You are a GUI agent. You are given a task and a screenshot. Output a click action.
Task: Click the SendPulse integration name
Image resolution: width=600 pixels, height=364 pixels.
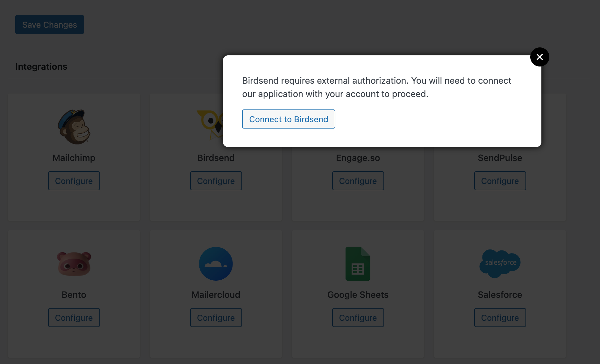(x=500, y=158)
